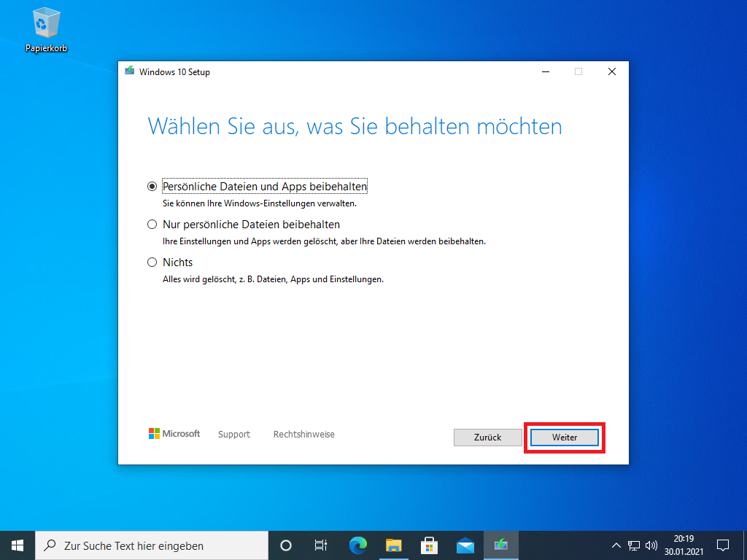Viewport: 747px width, 560px height.
Task: Choose "Nur persönliche Dateien beibehalten" option
Action: click(x=152, y=225)
